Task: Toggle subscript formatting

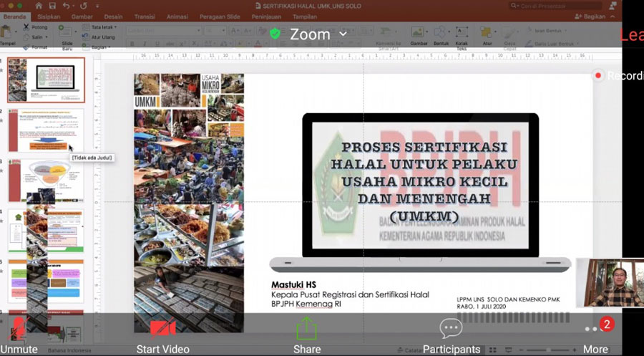Action: click(194, 44)
